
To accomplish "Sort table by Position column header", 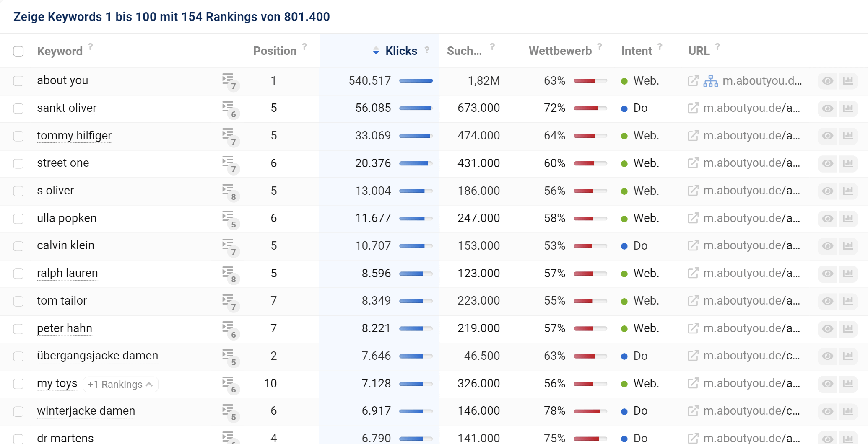I will (275, 51).
